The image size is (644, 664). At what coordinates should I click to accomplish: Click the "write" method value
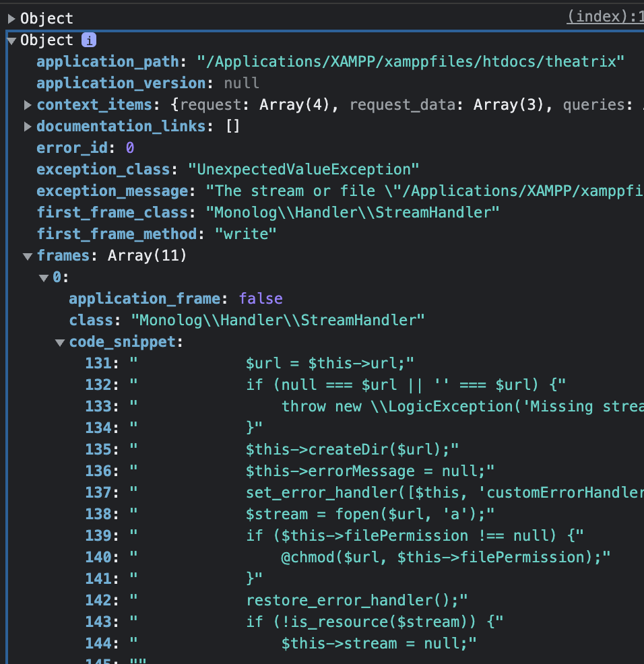click(246, 234)
